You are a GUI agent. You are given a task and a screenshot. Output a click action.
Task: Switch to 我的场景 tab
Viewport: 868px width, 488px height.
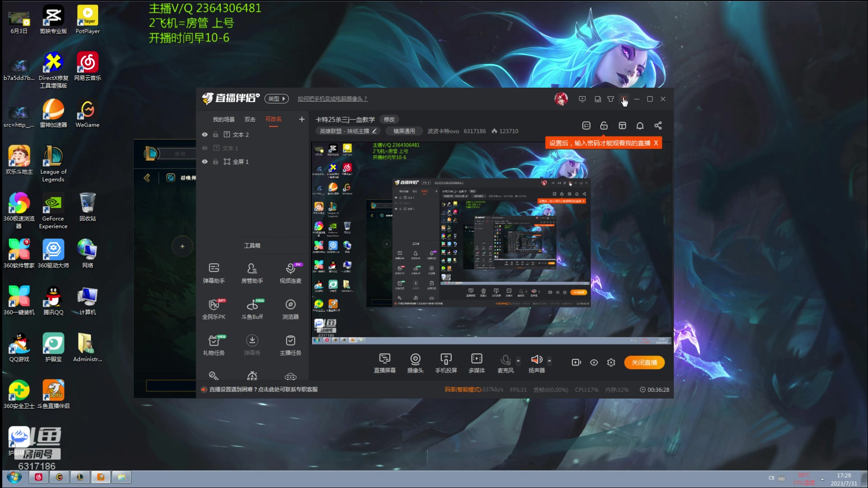pos(224,119)
